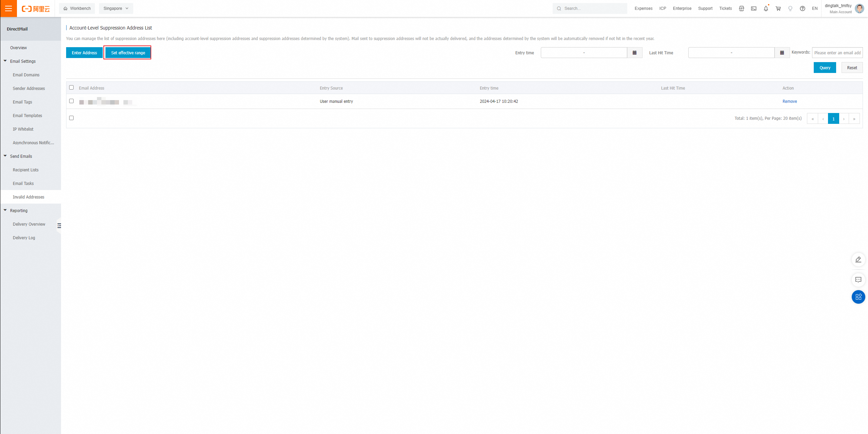The width and height of the screenshot is (868, 434).
Task: Click the feedback pencil floating icon
Action: click(858, 260)
